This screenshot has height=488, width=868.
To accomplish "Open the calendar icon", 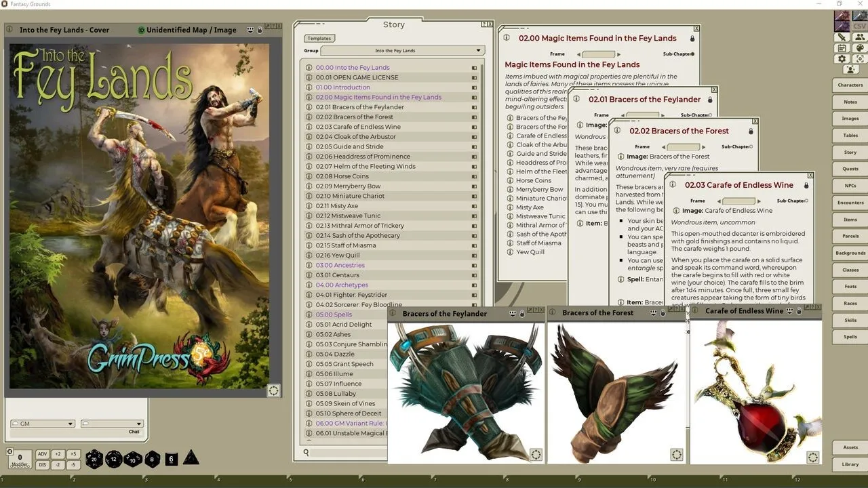I will 842,48.
